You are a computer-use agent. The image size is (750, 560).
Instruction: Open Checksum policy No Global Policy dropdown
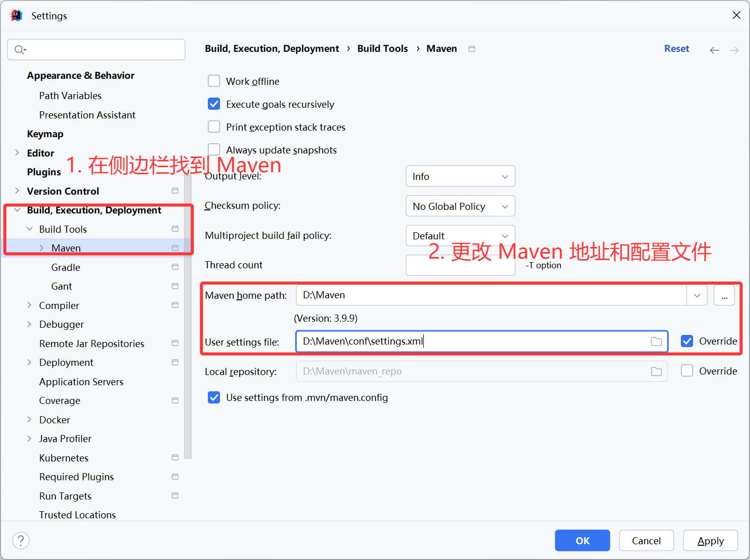point(460,206)
